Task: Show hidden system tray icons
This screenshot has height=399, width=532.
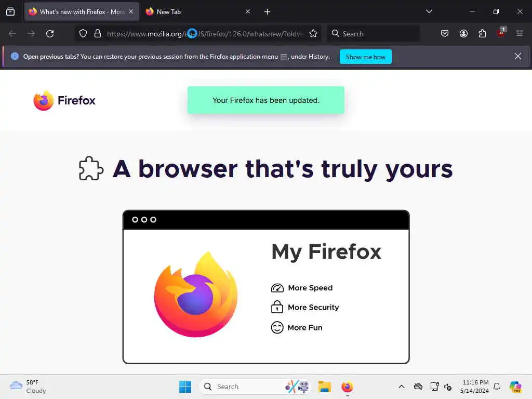Action: 402,387
